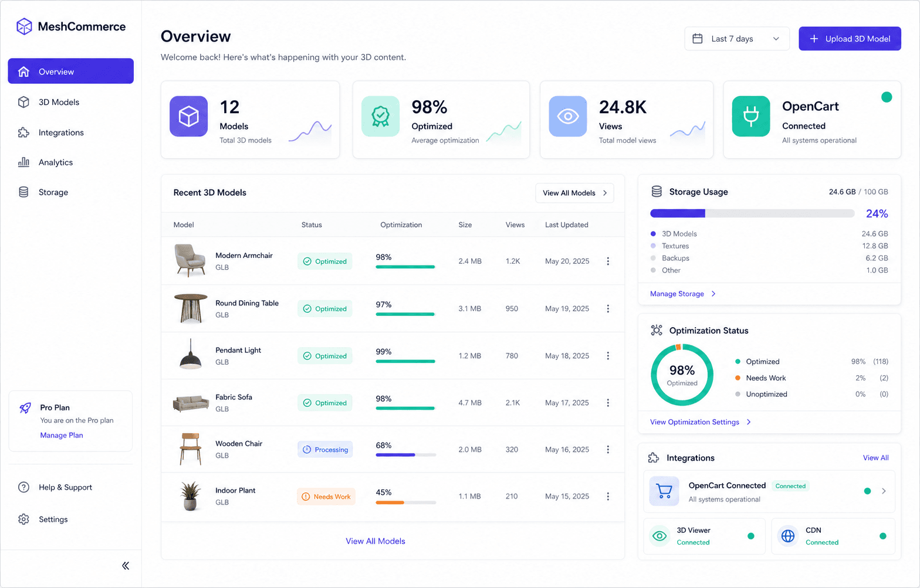Click View All in Integrations panel
Image resolution: width=920 pixels, height=588 pixels.
click(x=875, y=458)
